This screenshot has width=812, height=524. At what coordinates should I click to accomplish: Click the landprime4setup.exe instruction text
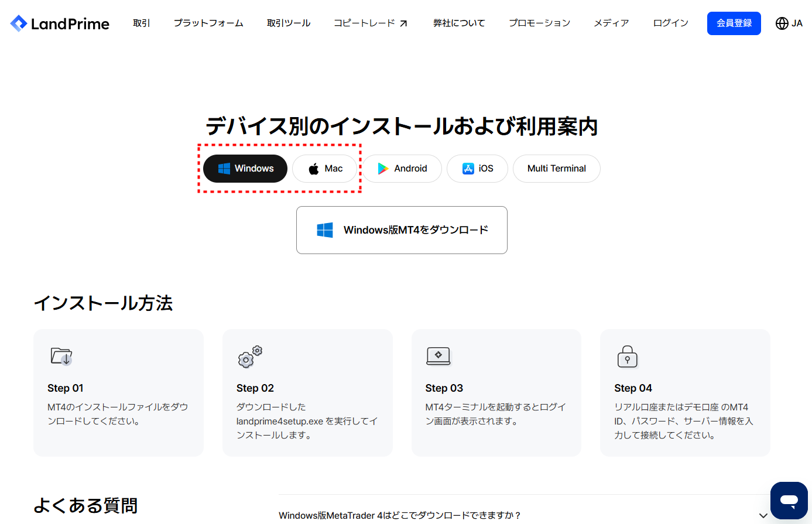click(x=307, y=421)
